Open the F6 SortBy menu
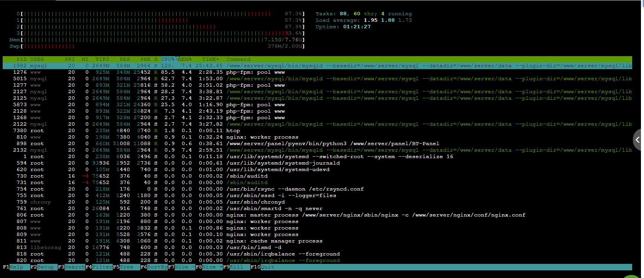 (154, 267)
